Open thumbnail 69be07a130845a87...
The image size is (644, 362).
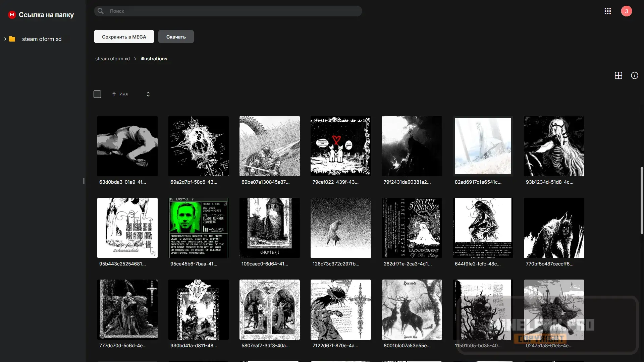coord(270,146)
